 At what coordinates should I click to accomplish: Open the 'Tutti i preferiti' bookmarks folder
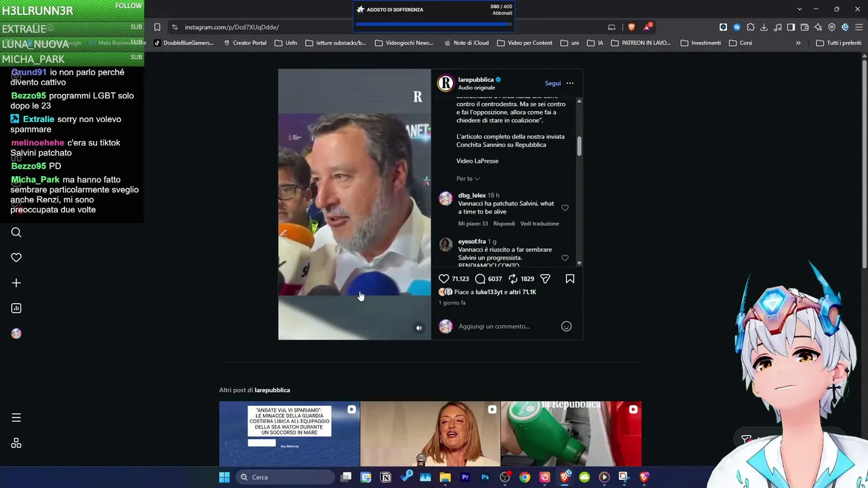(x=839, y=43)
